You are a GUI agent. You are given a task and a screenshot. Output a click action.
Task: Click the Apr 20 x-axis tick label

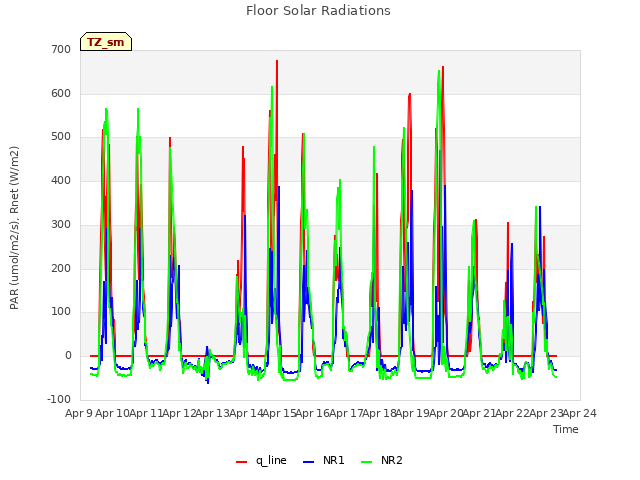click(446, 413)
